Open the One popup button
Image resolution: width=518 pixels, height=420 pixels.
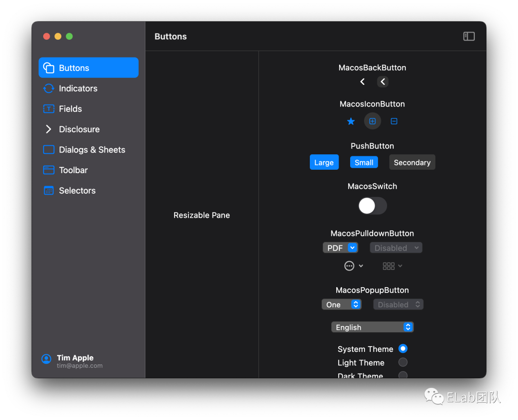(x=341, y=304)
